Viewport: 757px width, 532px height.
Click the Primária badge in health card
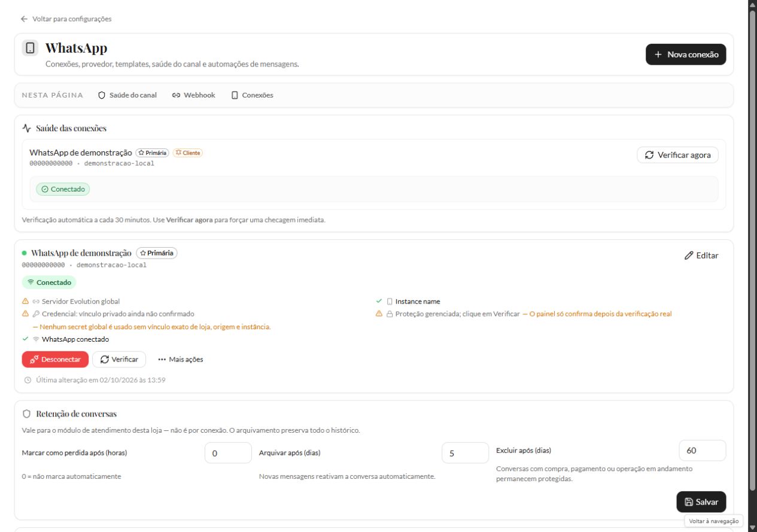(153, 153)
